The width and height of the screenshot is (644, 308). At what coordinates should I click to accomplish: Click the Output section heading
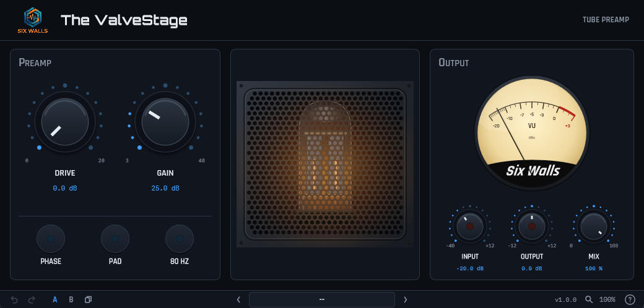[x=453, y=62]
